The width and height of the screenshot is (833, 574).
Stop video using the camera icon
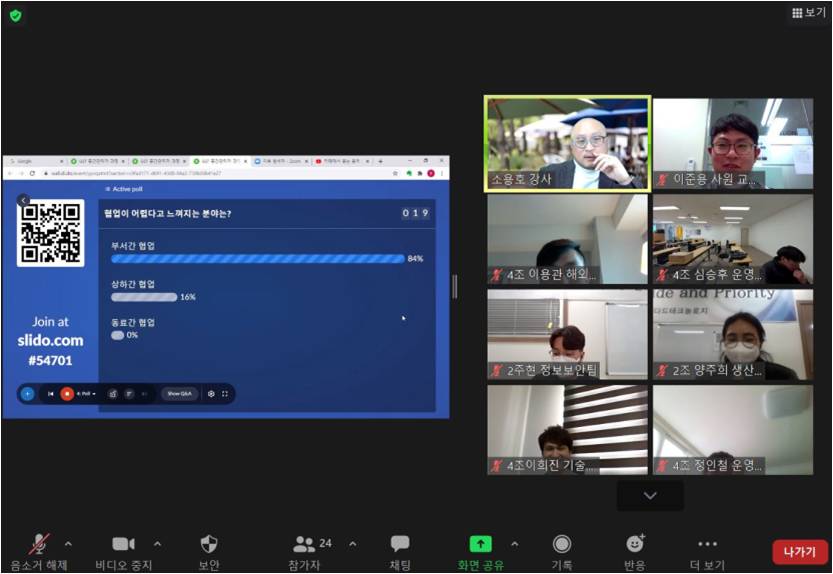(x=123, y=545)
